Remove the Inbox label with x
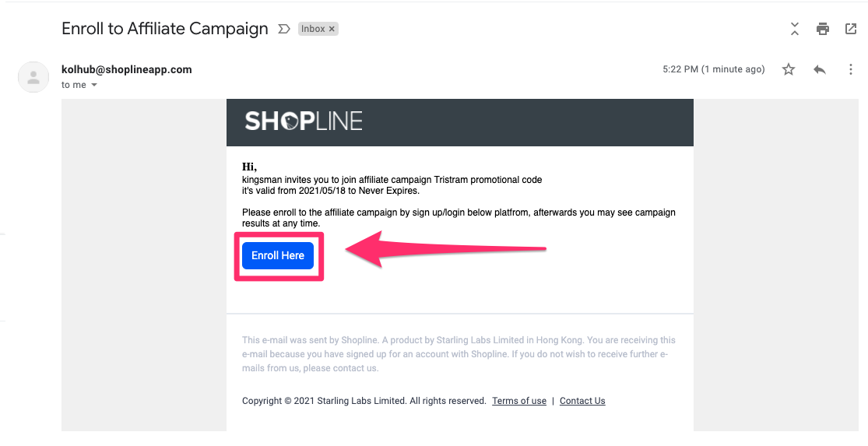 (332, 29)
